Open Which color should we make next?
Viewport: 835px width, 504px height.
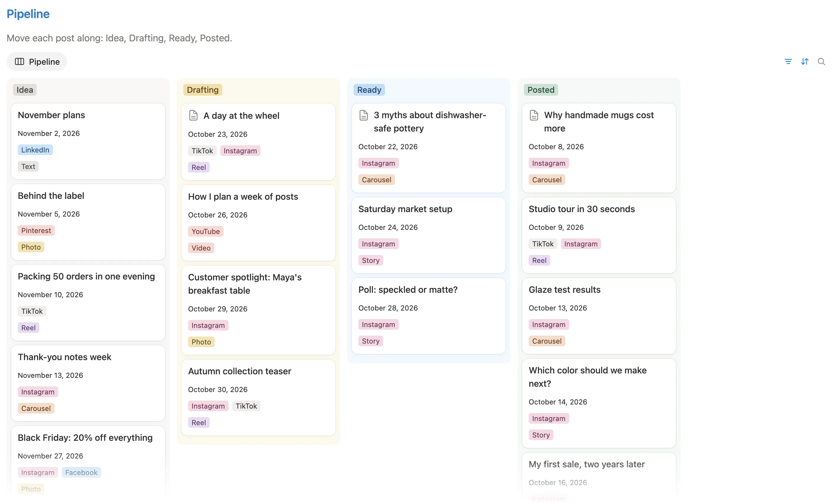(x=599, y=403)
